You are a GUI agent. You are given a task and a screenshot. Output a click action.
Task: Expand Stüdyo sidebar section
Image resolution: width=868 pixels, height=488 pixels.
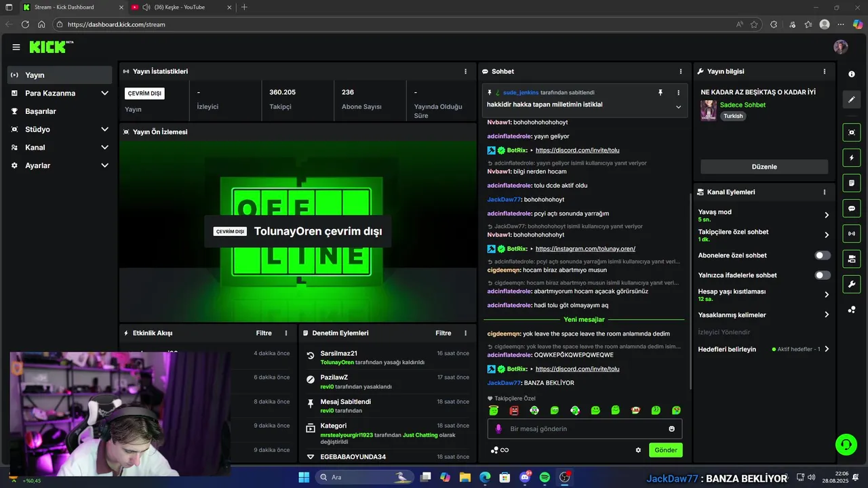point(104,129)
